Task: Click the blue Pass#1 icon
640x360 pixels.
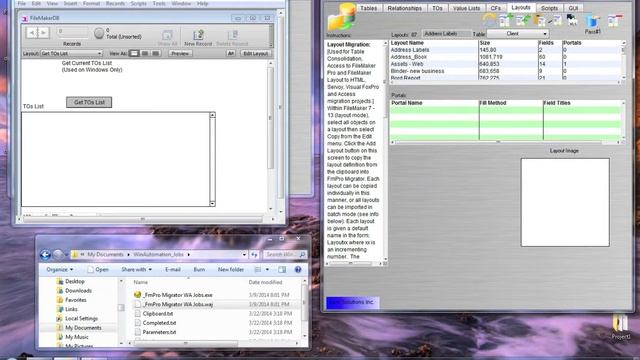Action: click(x=592, y=20)
